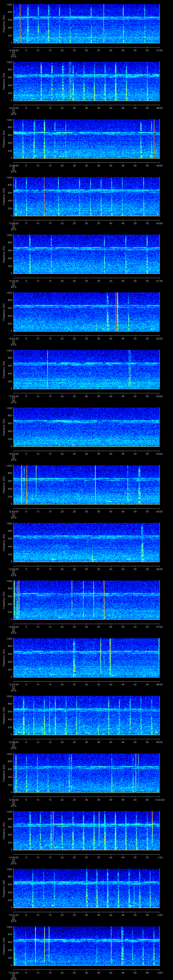Open the spectrogram panel starting at 13:00:00

[86, 831]
